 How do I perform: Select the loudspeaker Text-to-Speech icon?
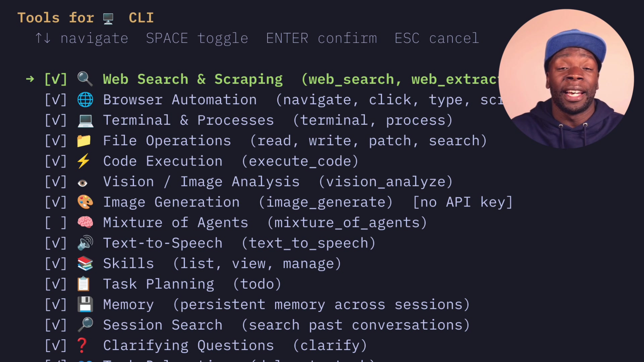(84, 243)
